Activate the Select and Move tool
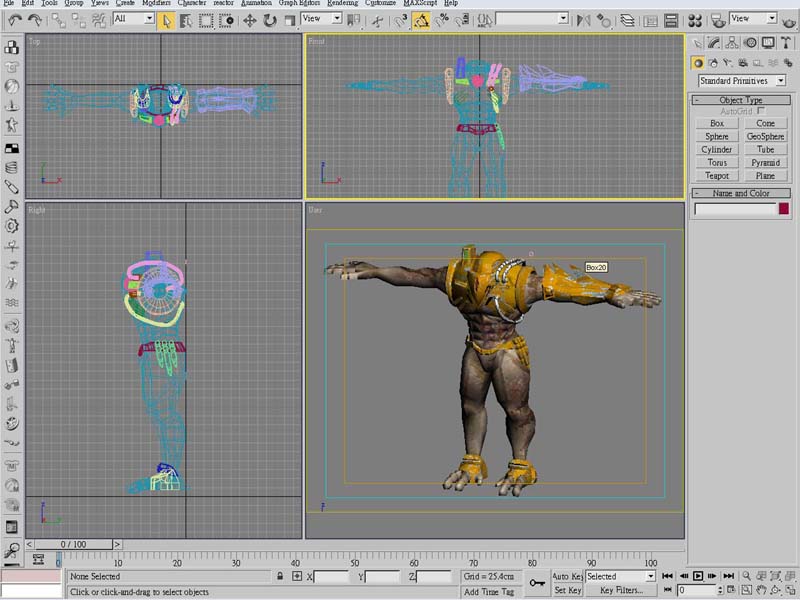The height and width of the screenshot is (600, 800). point(249,21)
